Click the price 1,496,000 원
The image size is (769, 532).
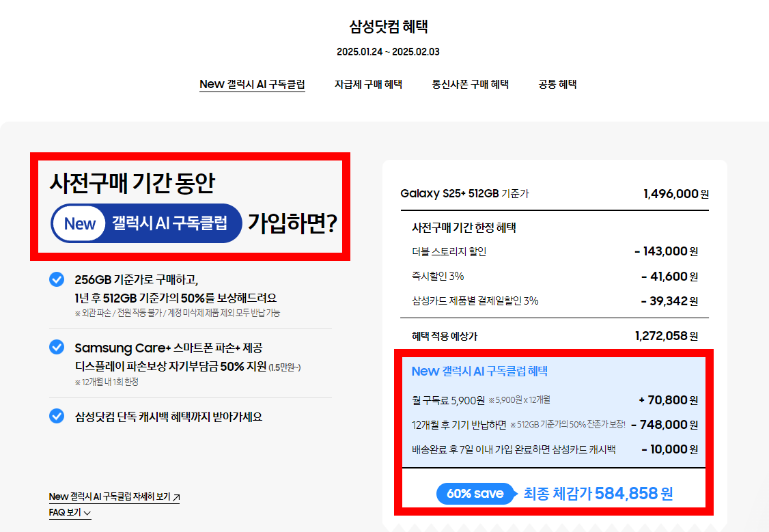click(676, 194)
